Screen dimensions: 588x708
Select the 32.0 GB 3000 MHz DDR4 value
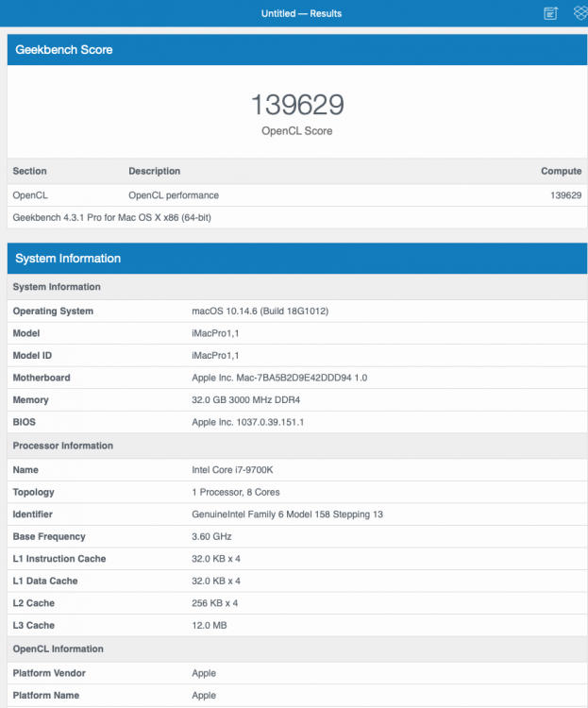tap(246, 399)
